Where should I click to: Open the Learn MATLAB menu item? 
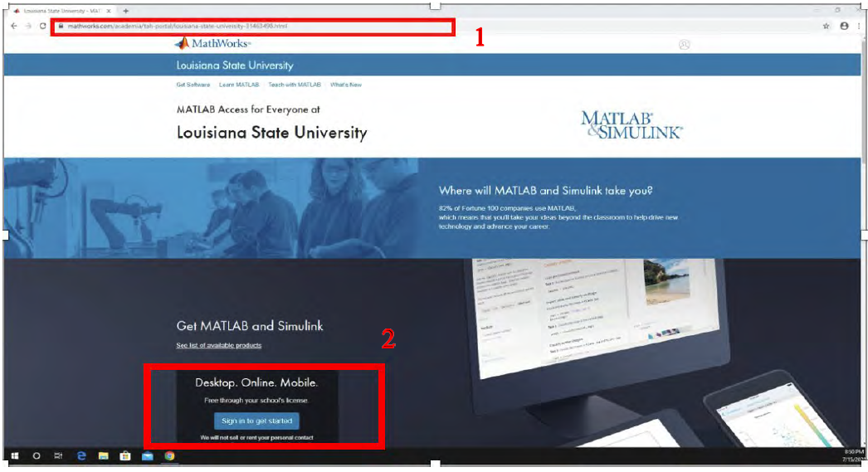(239, 85)
